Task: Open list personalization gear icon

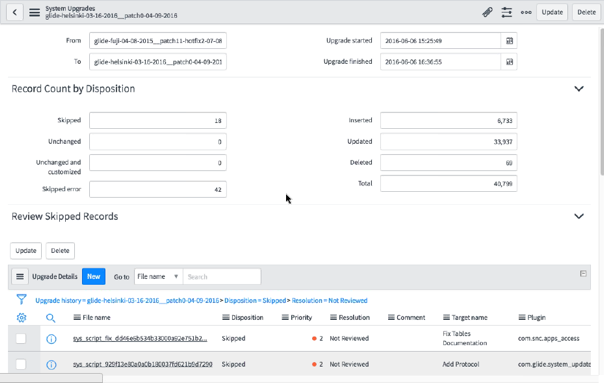Action: (x=22, y=317)
